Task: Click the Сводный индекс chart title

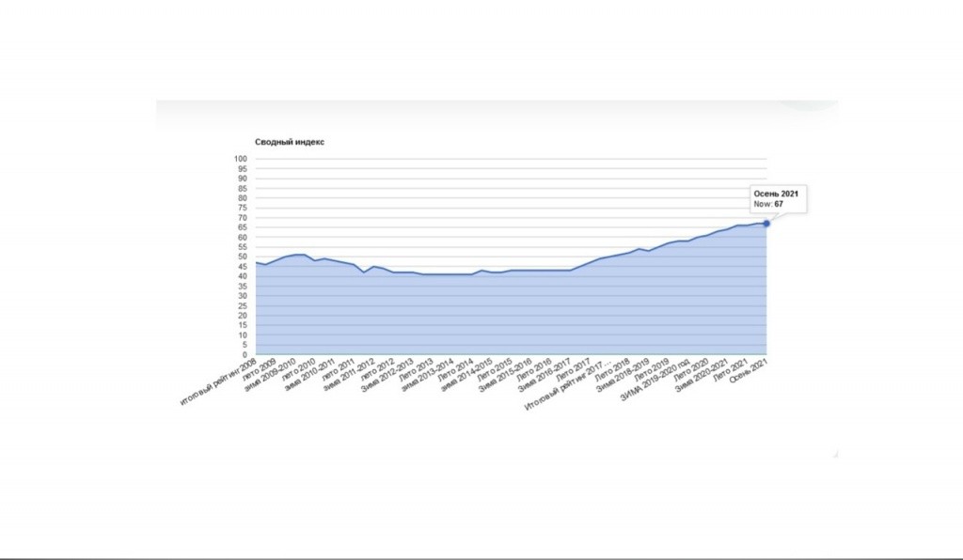Action: point(290,142)
